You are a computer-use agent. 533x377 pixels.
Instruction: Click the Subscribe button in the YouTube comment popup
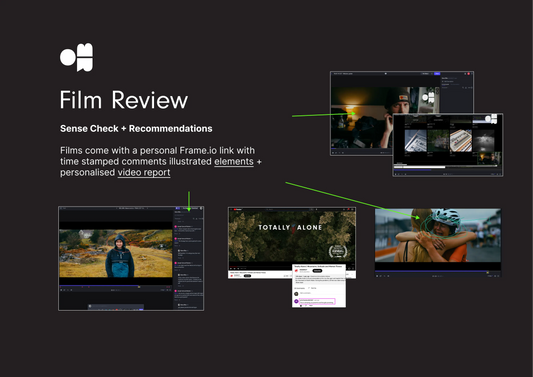tap(317, 271)
